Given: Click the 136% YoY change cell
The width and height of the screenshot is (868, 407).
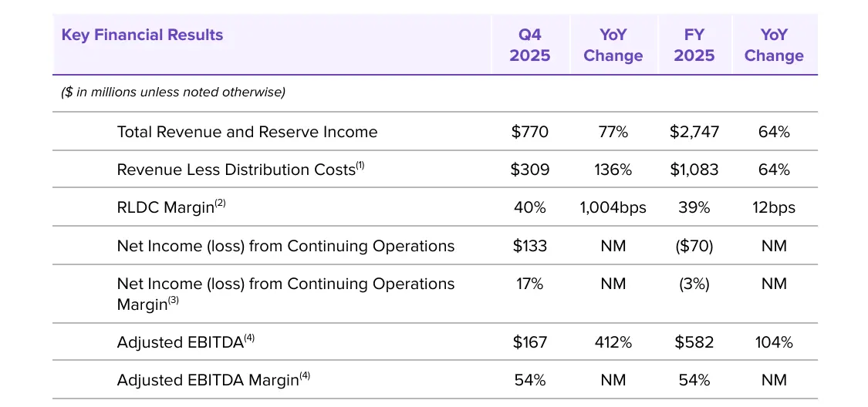Looking at the screenshot, I should point(613,170).
